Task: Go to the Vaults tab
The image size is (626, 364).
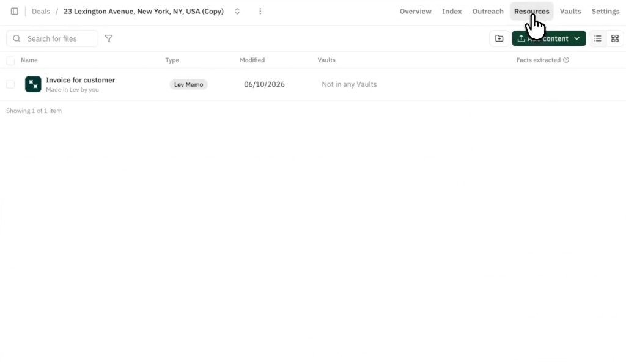Action: click(570, 11)
